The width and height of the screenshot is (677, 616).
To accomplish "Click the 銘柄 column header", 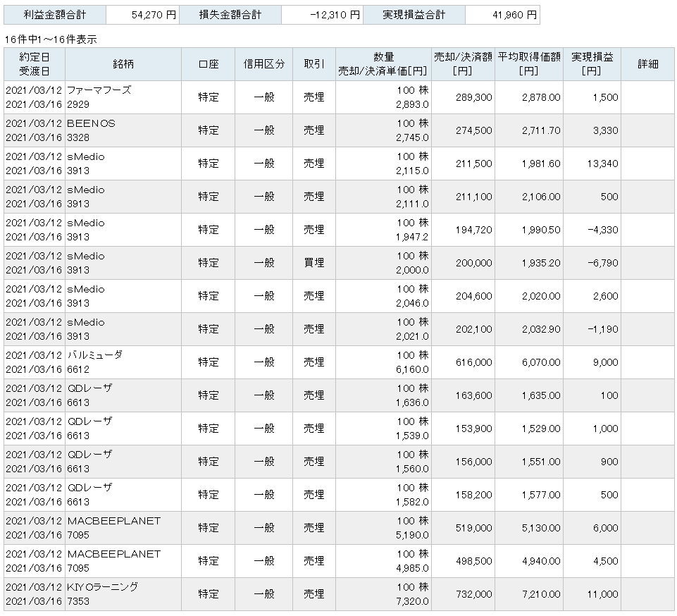I will (123, 64).
